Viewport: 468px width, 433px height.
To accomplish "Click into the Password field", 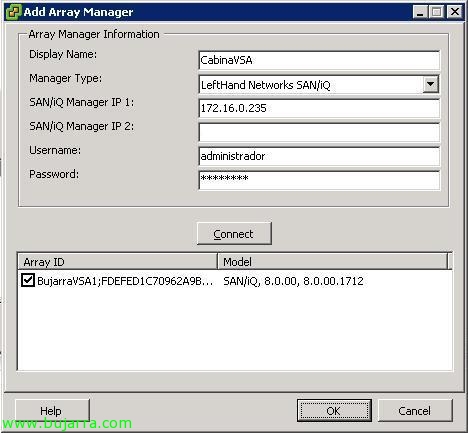I will point(319,180).
